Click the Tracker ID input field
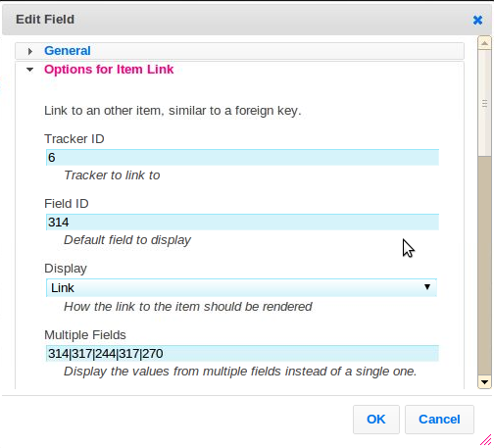494x448 pixels. (x=242, y=158)
